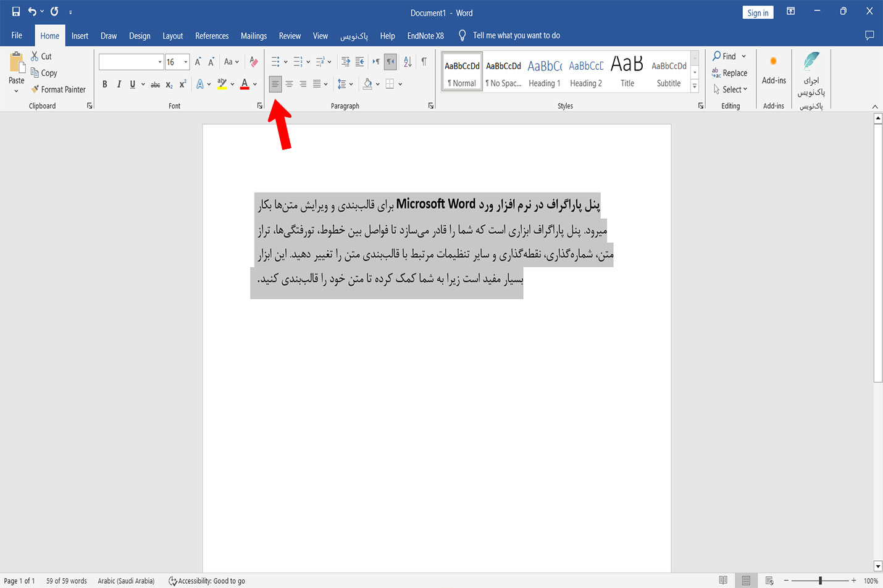Check Accessibility status in status bar
Viewport: 883px width, 588px height.
tap(207, 581)
